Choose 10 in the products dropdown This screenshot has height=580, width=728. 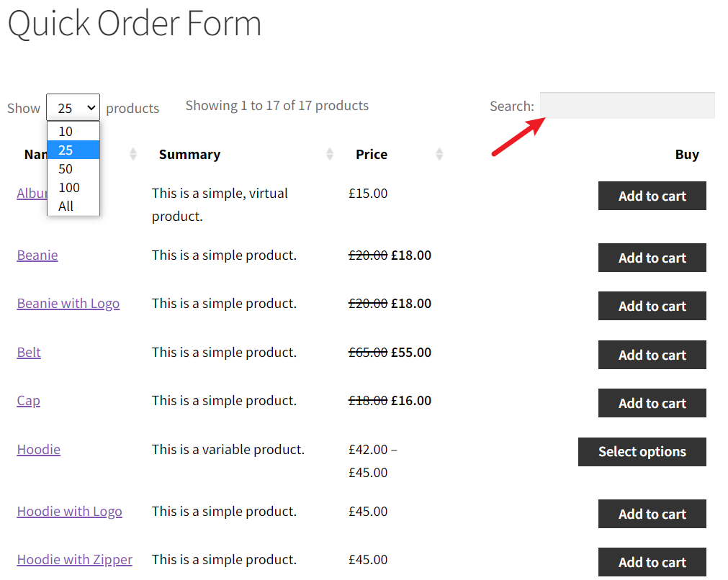[73, 131]
